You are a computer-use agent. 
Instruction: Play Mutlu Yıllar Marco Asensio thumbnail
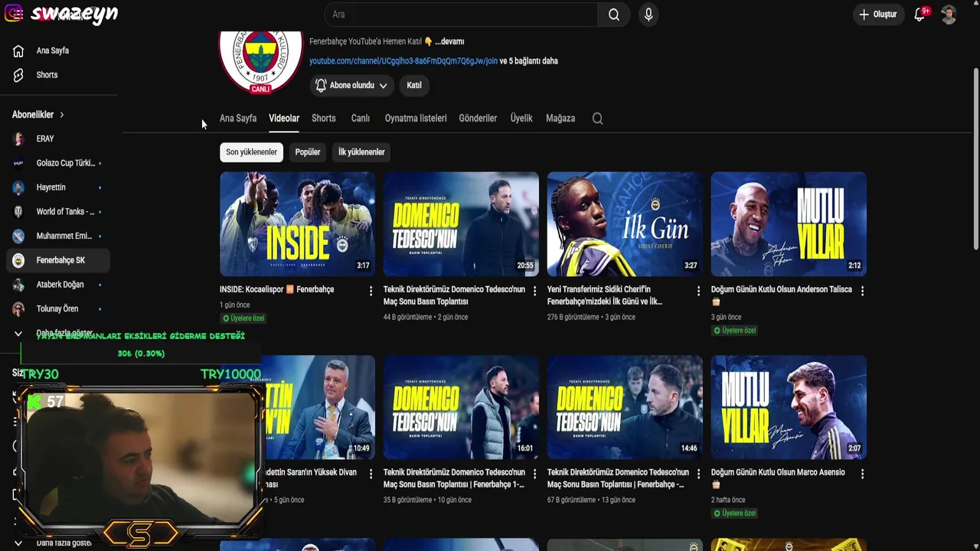click(789, 407)
